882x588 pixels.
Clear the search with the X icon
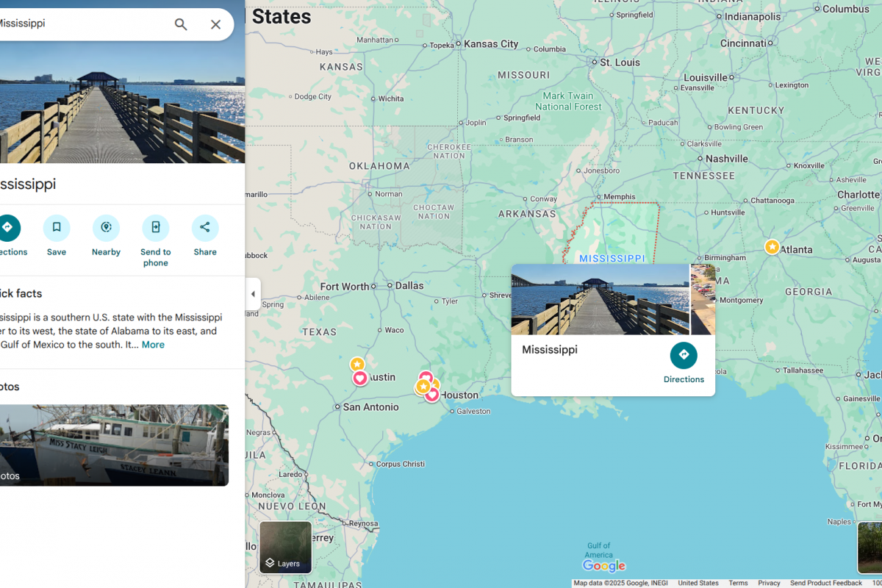click(x=215, y=24)
